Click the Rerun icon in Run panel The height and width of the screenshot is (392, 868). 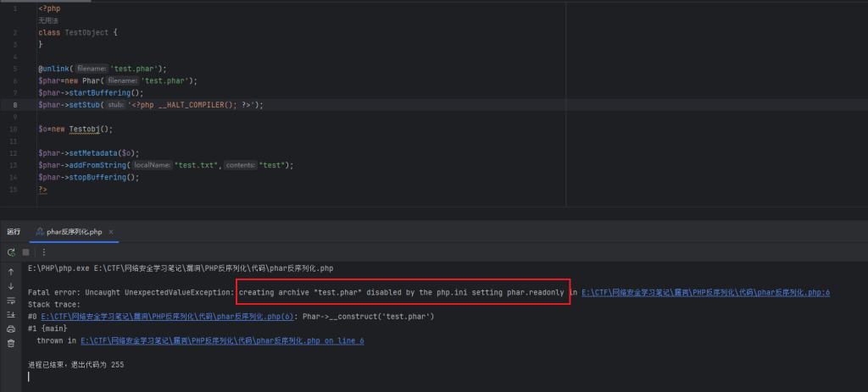click(x=11, y=251)
